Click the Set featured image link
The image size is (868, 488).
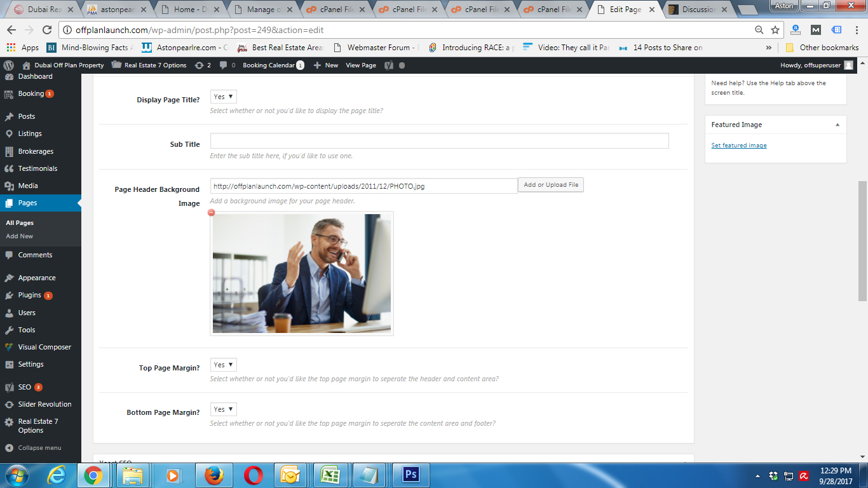coord(739,146)
